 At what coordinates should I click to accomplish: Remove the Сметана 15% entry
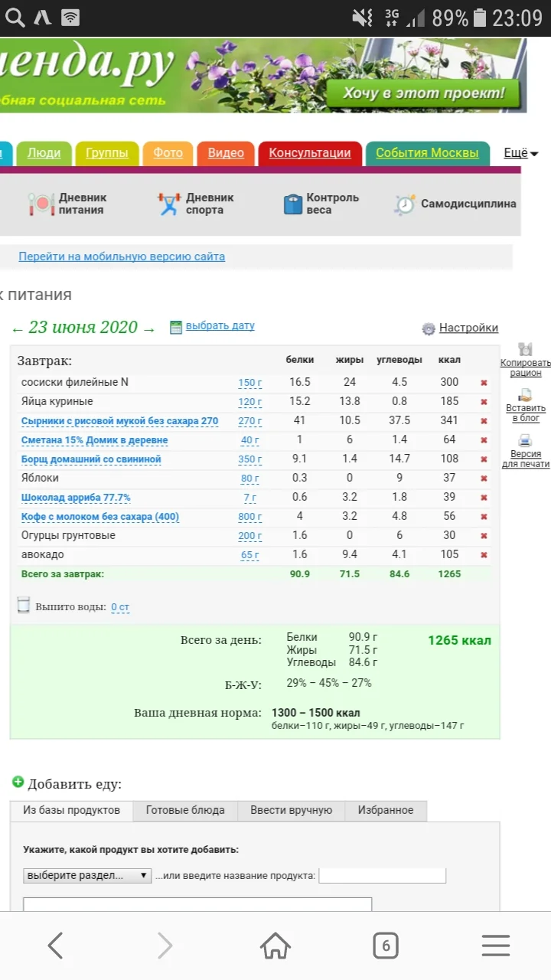coord(484,439)
